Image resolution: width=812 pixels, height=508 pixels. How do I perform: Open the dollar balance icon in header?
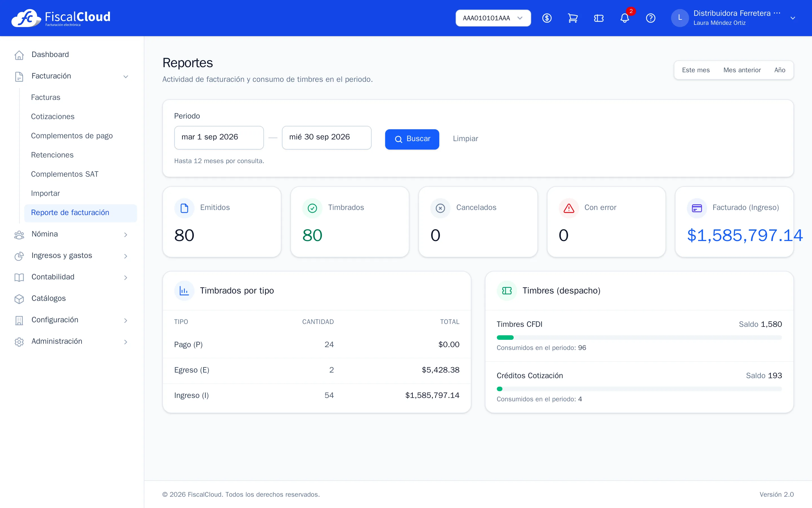(547, 18)
